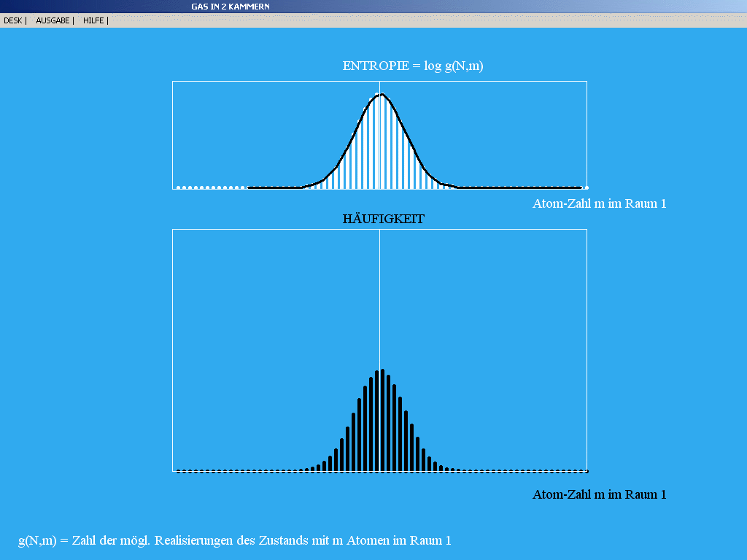This screenshot has height=560, width=747.
Task: Click the white end dot on entropy chart axis
Action: pos(587,187)
